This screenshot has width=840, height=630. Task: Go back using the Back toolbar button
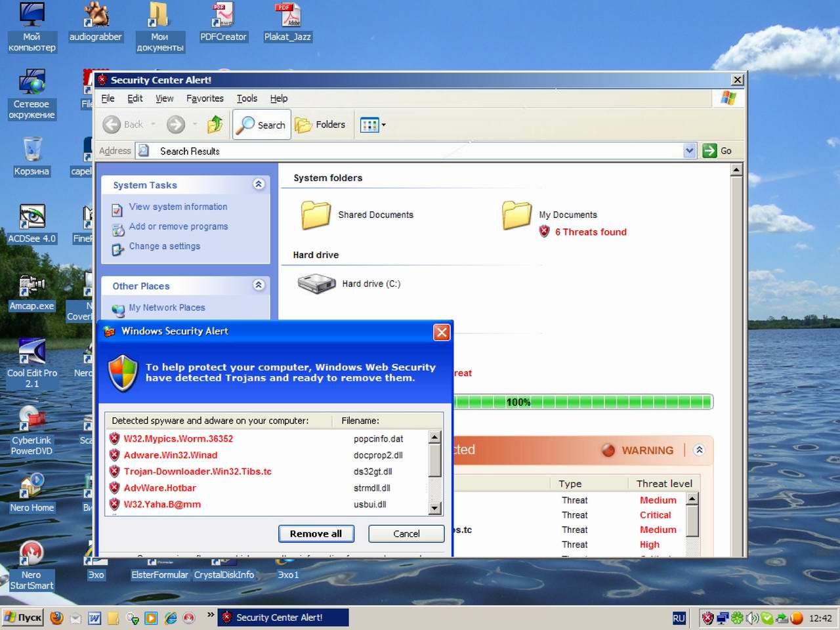[x=123, y=125]
